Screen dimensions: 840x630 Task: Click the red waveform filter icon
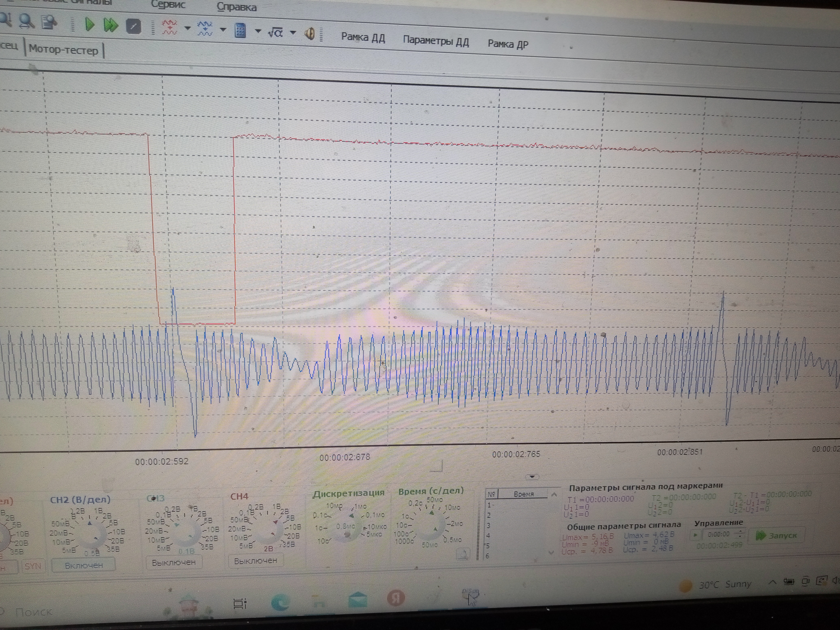click(169, 28)
